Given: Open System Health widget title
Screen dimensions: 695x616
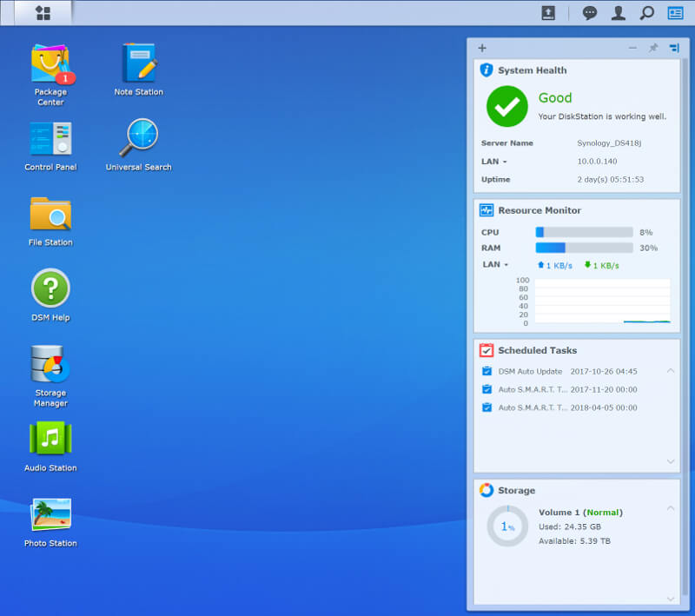Looking at the screenshot, I should tap(532, 70).
